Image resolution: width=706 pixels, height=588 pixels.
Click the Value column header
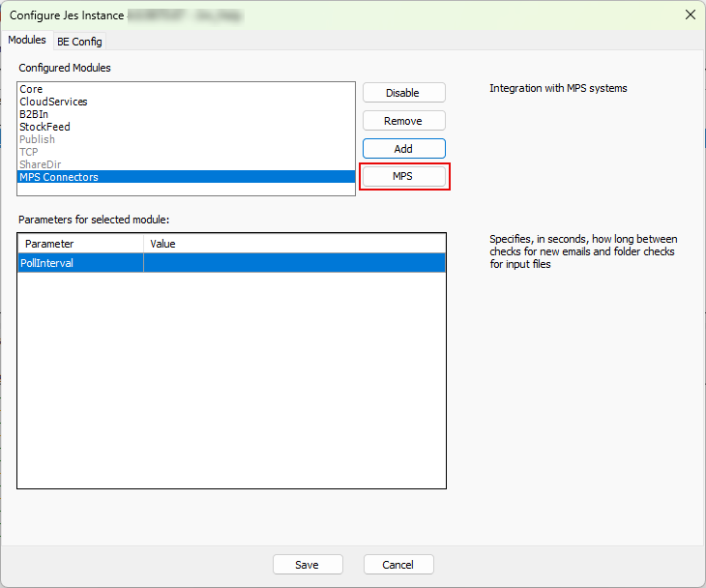click(294, 244)
